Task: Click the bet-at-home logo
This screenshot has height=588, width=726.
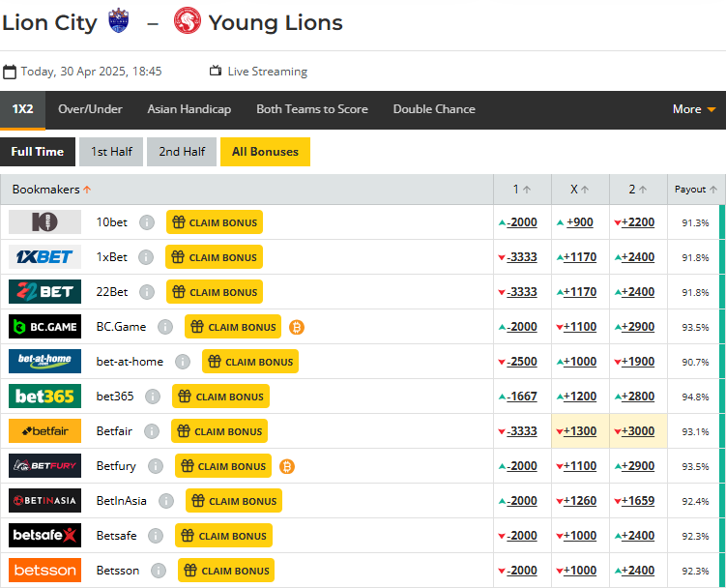Action: 44,361
